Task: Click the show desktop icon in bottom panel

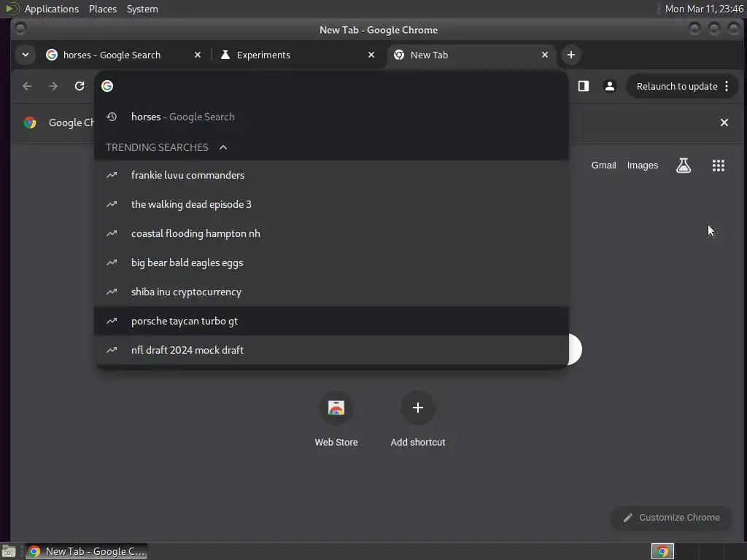Action: point(9,551)
